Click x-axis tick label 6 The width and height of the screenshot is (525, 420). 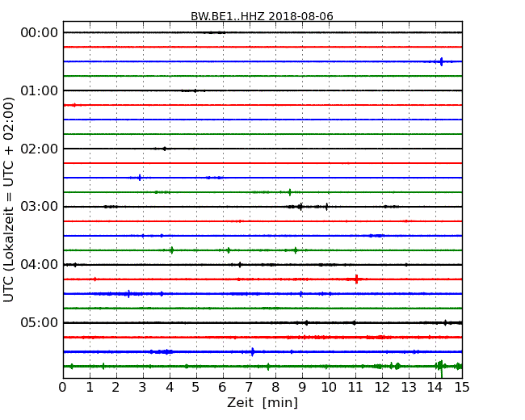[x=223, y=388]
